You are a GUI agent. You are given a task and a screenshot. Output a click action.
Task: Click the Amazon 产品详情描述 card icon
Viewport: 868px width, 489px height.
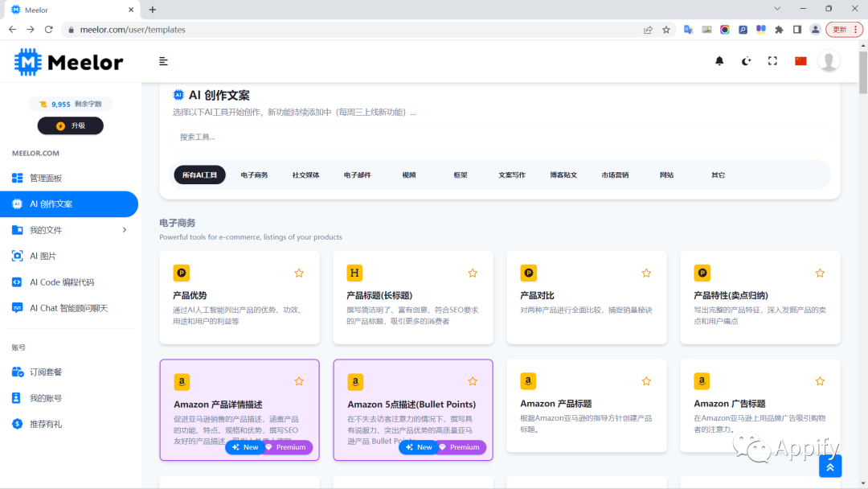click(182, 381)
